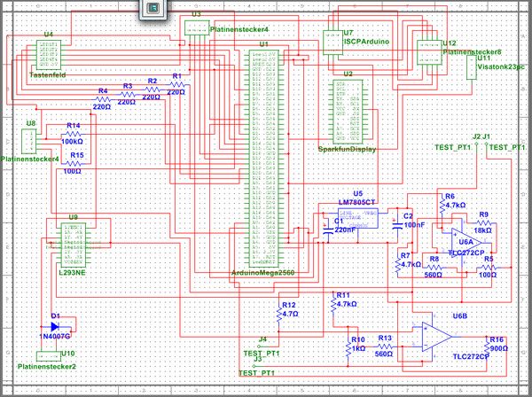Select resistor R16 labeled 900Ω
Image resolution: width=532 pixels, height=397 pixels.
[x=485, y=347]
